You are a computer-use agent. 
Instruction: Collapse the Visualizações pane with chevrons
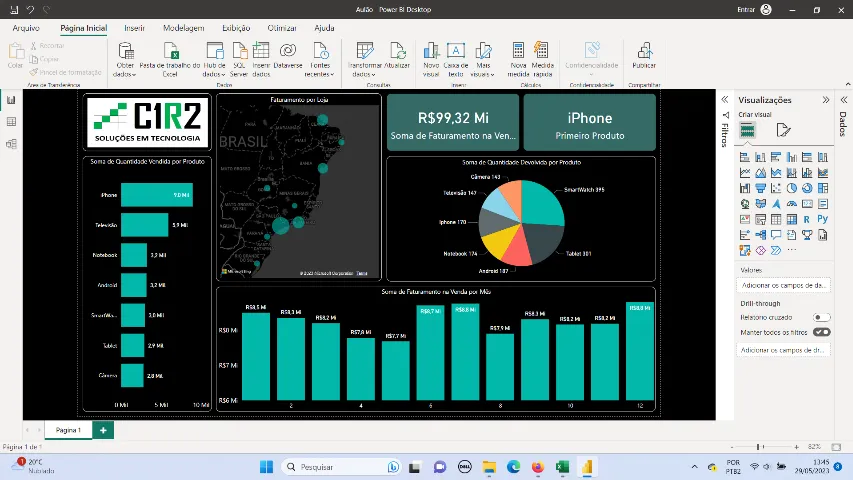(826, 100)
